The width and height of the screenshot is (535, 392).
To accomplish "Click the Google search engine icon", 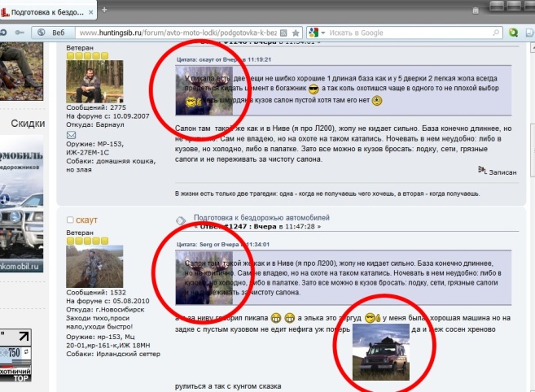I will point(312,33).
